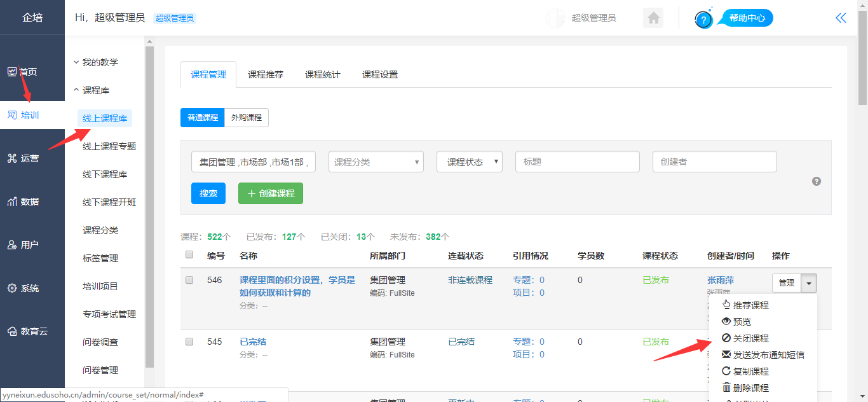Open the 课程状态 dropdown
The width and height of the screenshot is (868, 402).
[x=469, y=162]
